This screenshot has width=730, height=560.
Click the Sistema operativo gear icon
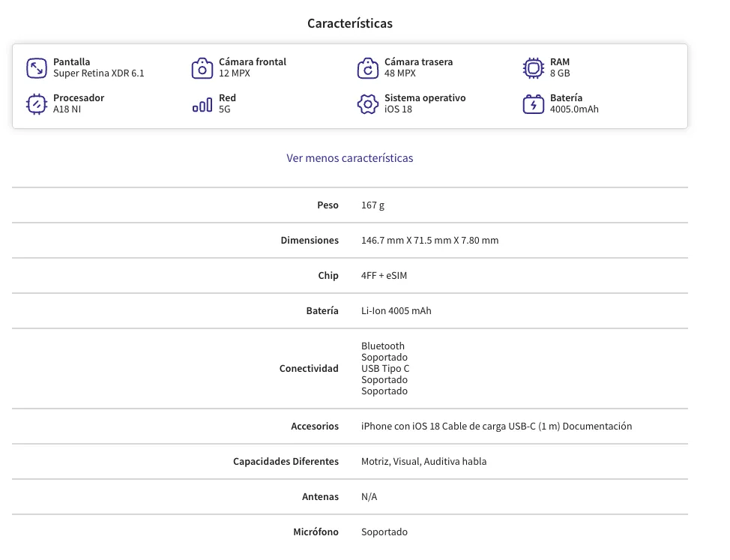tap(368, 103)
